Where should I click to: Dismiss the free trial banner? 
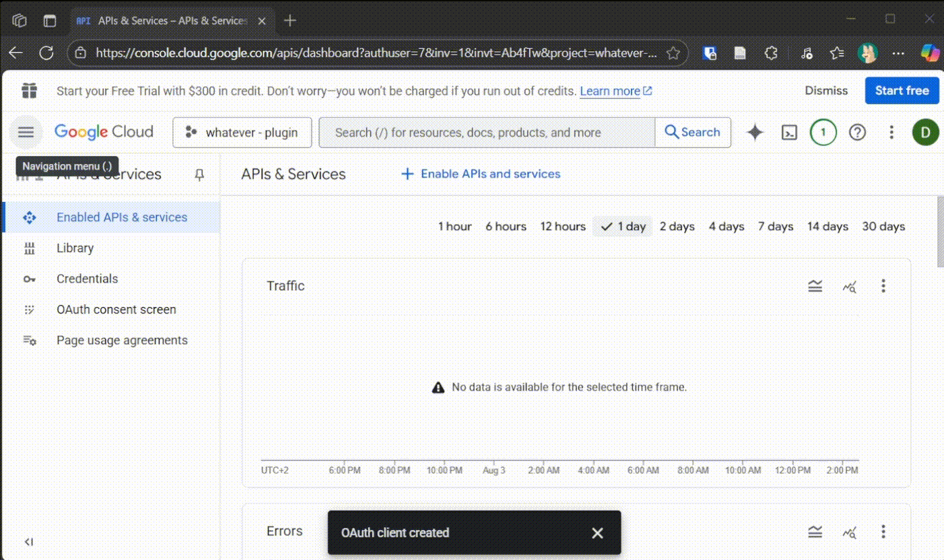click(x=826, y=91)
